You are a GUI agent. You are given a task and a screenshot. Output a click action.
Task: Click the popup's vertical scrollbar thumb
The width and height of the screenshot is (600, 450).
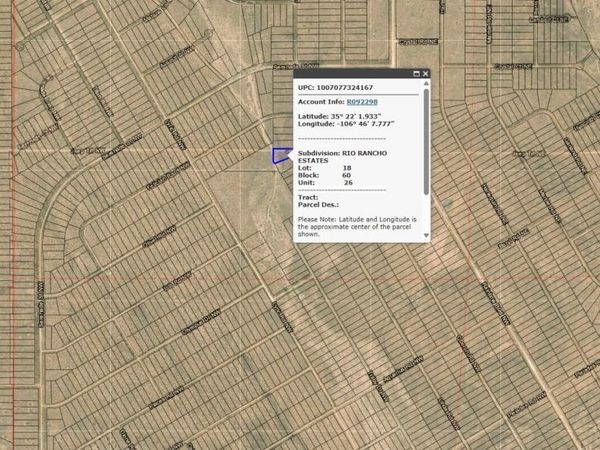pos(427,140)
